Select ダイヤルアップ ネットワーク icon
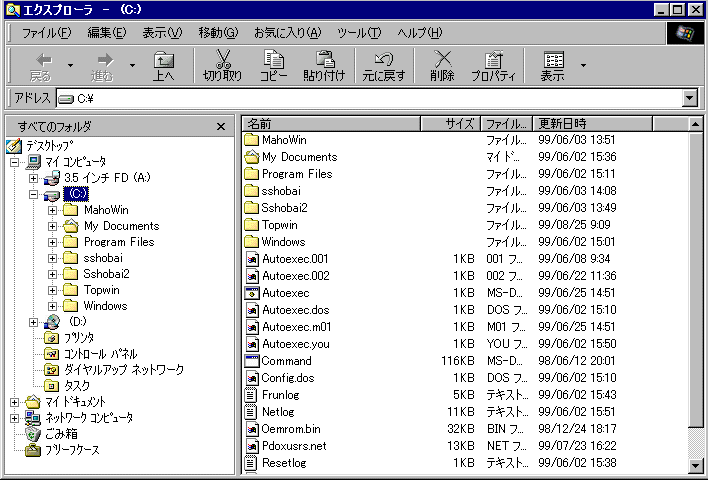The image size is (708, 480). point(51,370)
